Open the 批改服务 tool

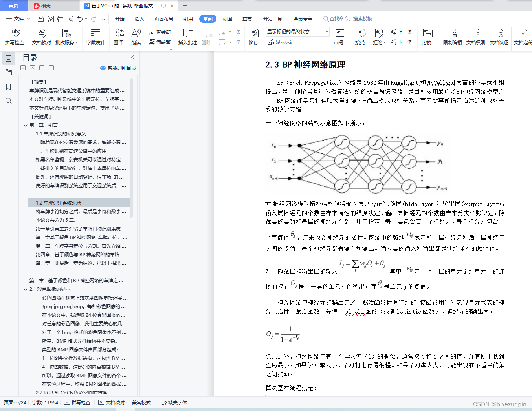click(x=66, y=37)
